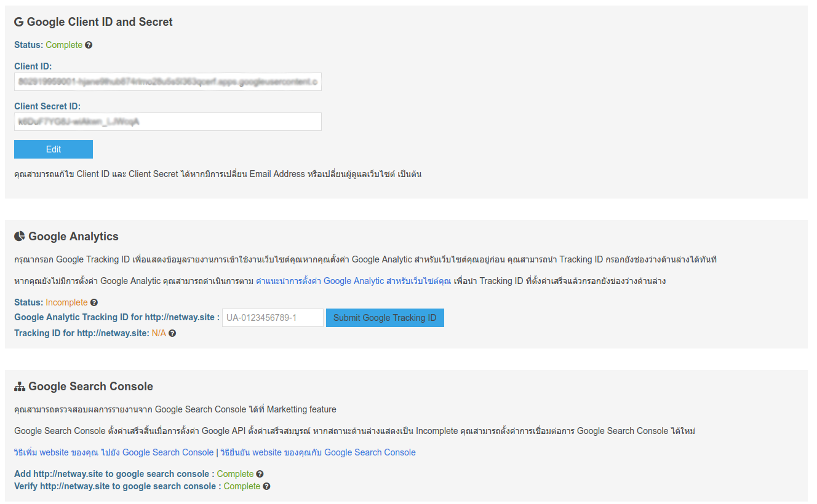
Task: Click the 'Incomplete' status text
Action: click(x=66, y=302)
